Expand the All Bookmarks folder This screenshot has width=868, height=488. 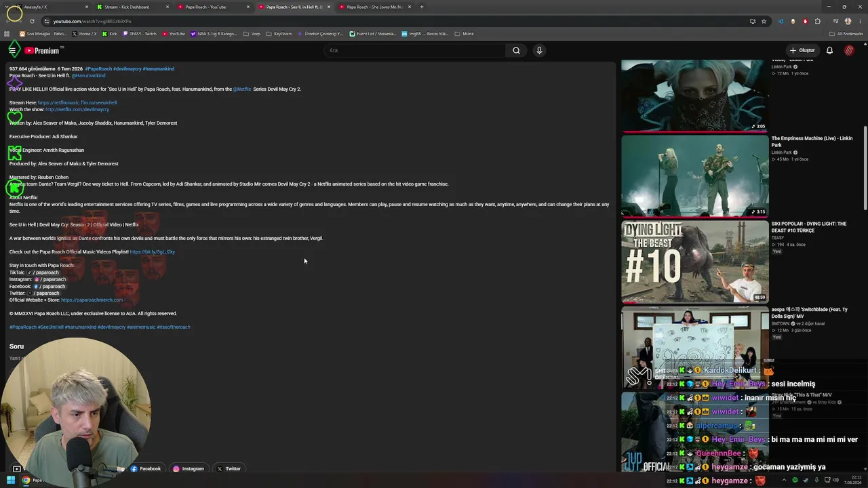pos(846,34)
